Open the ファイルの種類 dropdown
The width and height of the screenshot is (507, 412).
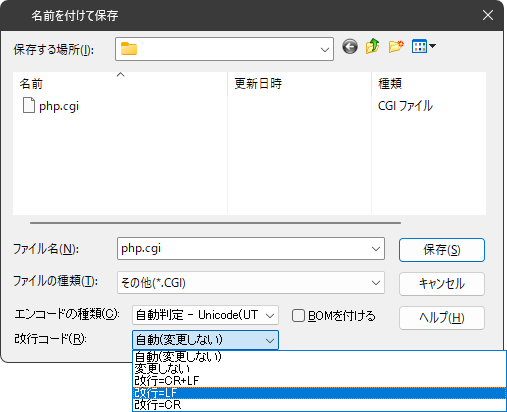tap(251, 283)
